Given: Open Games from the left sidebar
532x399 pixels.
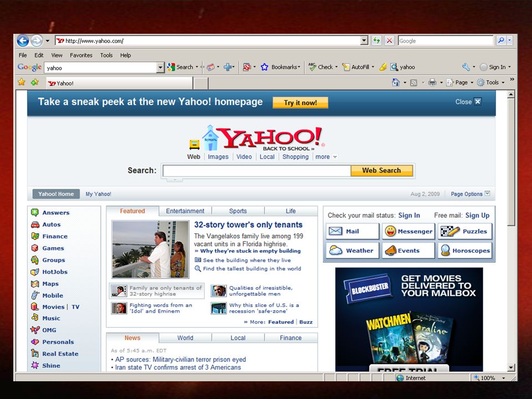Looking at the screenshot, I should pos(53,248).
